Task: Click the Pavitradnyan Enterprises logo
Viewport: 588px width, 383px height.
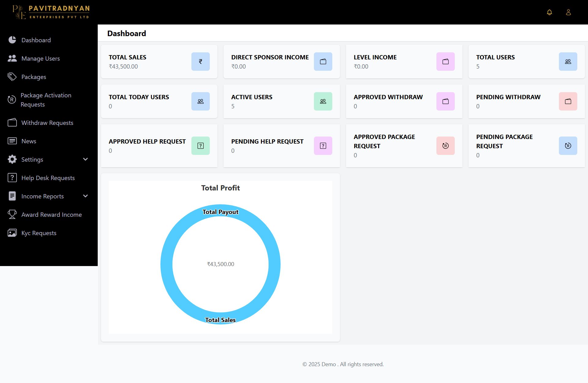Action: (51, 12)
